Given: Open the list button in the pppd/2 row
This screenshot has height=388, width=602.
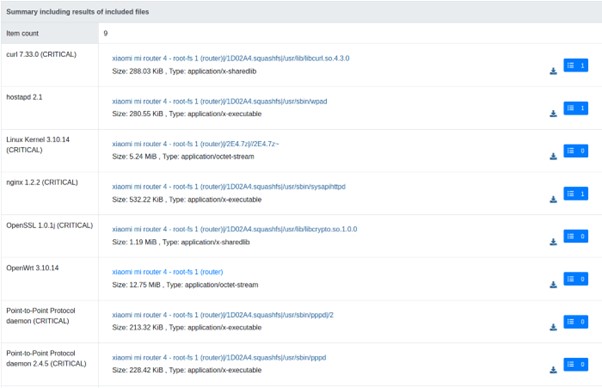Looking at the screenshot, I should click(576, 322).
